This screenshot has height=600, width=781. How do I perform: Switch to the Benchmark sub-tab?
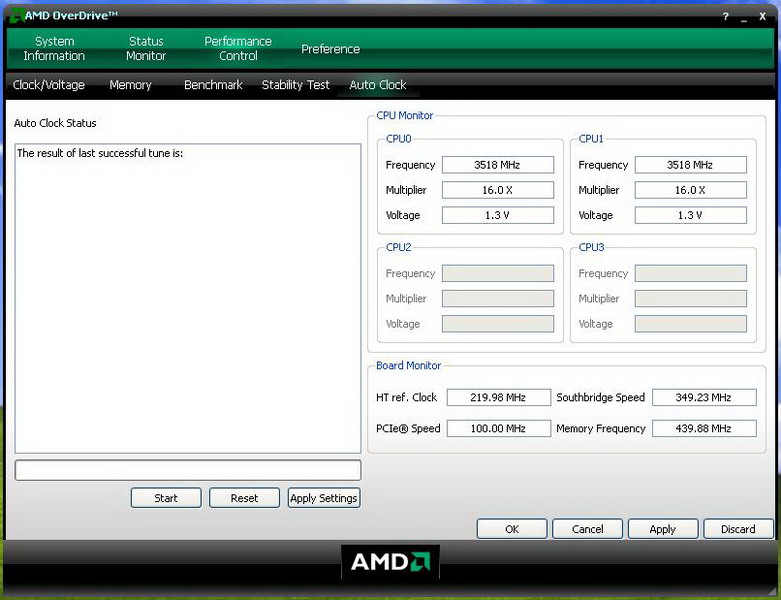(213, 85)
